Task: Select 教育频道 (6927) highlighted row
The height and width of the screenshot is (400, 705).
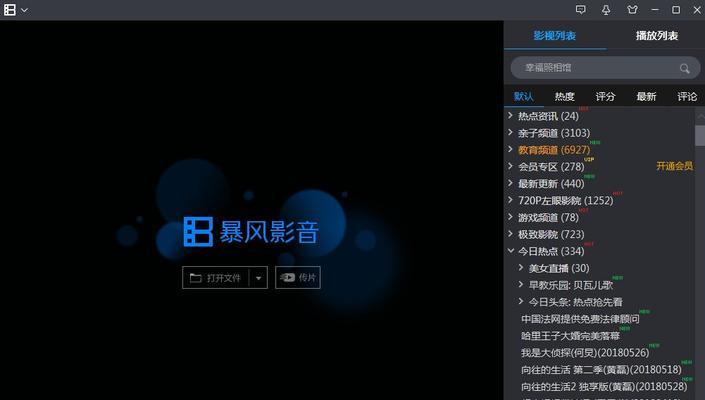Action: click(x=554, y=150)
